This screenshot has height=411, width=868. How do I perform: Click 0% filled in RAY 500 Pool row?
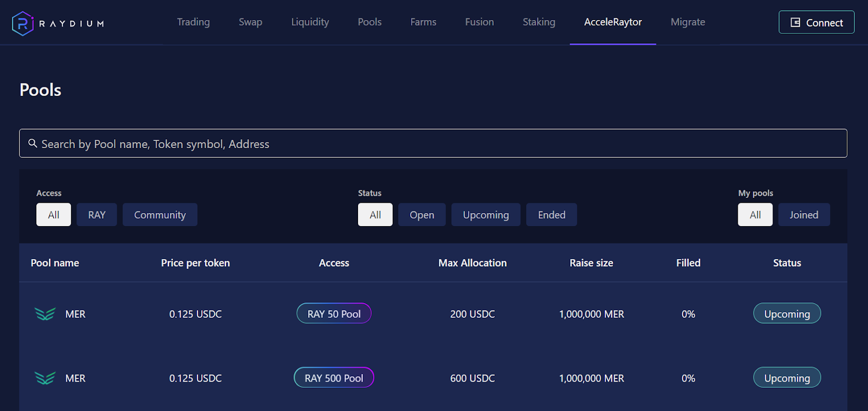click(x=688, y=378)
